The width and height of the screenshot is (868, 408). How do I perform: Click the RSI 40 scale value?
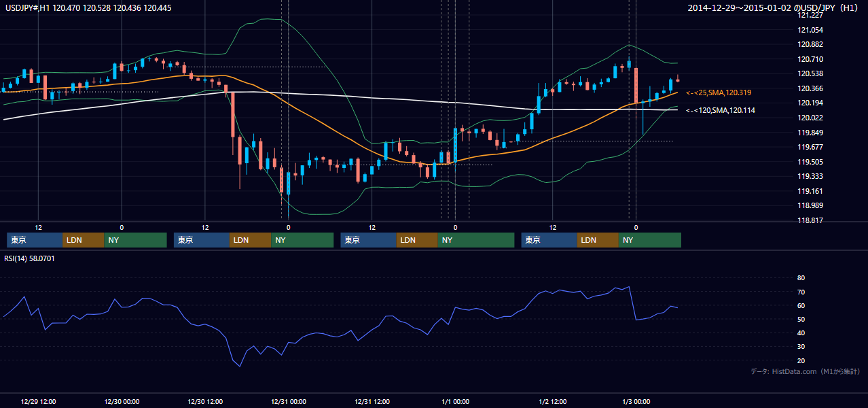(801, 333)
